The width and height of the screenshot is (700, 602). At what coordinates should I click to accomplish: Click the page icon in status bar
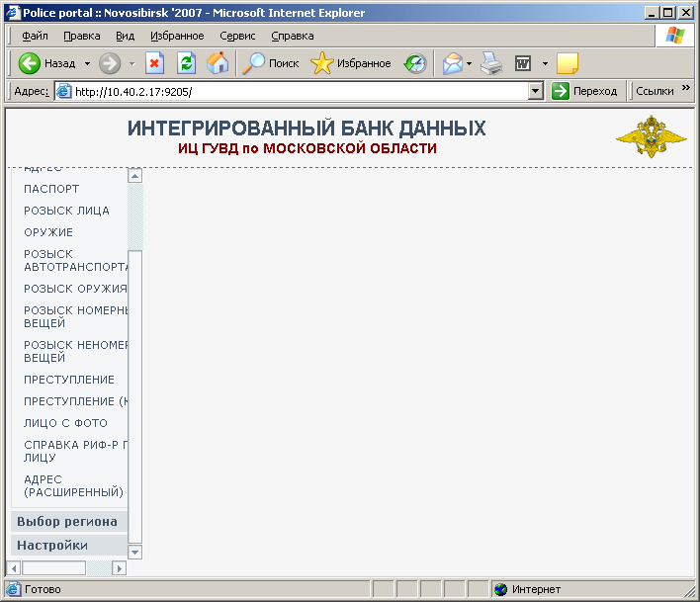13,589
